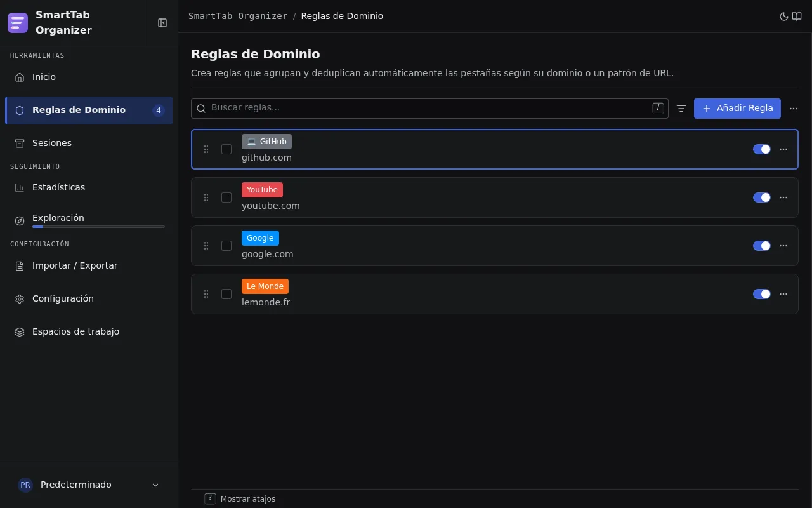Viewport: 812px width, 508px height.
Task: Collapse the sidebar panel icon
Action: [x=162, y=23]
